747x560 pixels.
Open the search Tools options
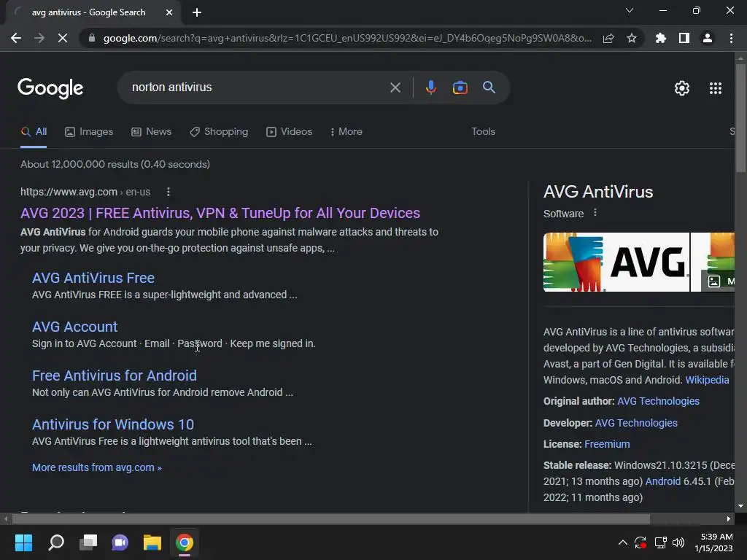[483, 132]
